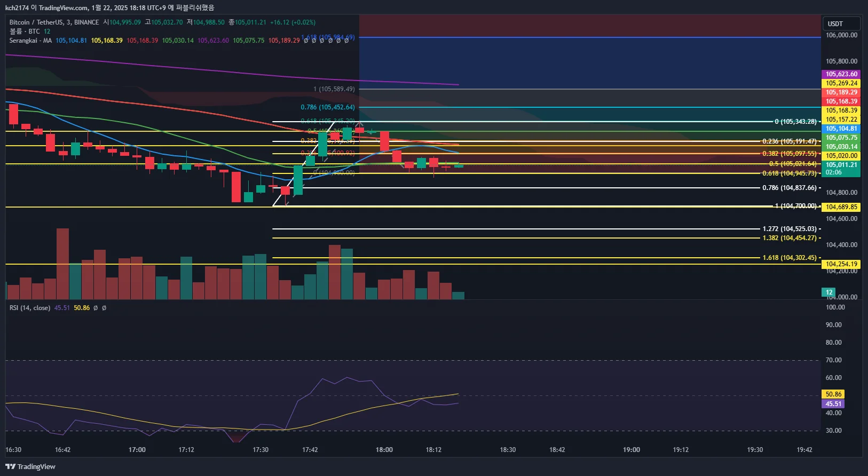
Task: Click the TradingView logo at the bottom
Action: click(30, 466)
